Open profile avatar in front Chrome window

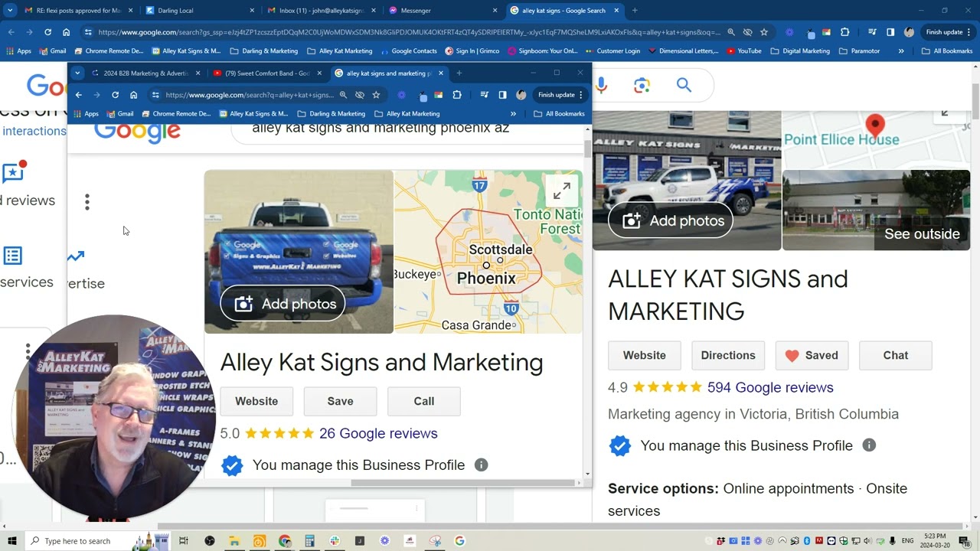click(x=521, y=95)
